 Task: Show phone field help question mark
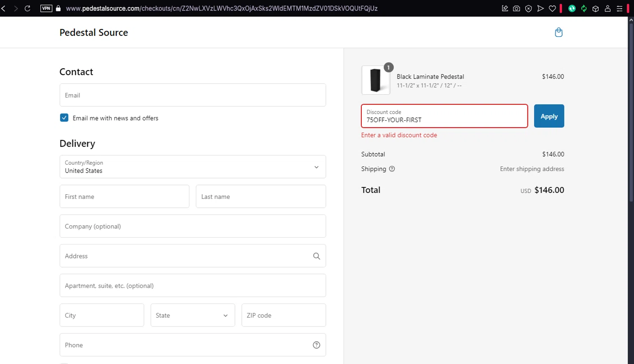(316, 345)
